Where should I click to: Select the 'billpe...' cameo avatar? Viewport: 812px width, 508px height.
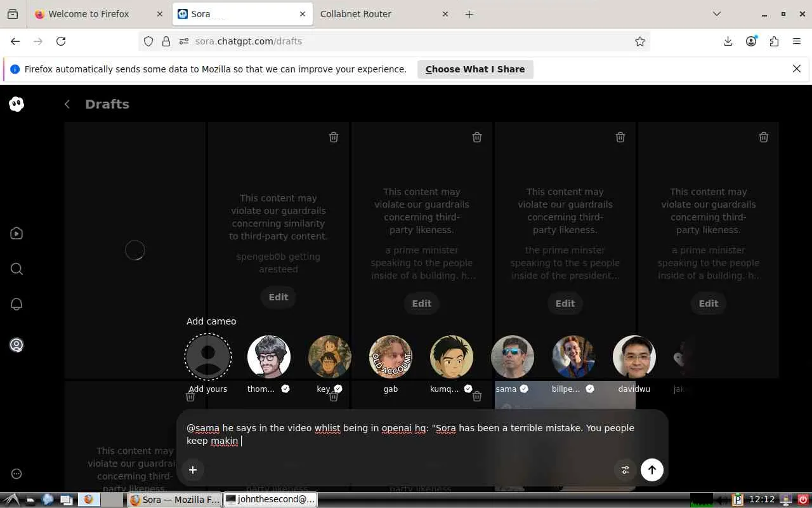(x=573, y=357)
